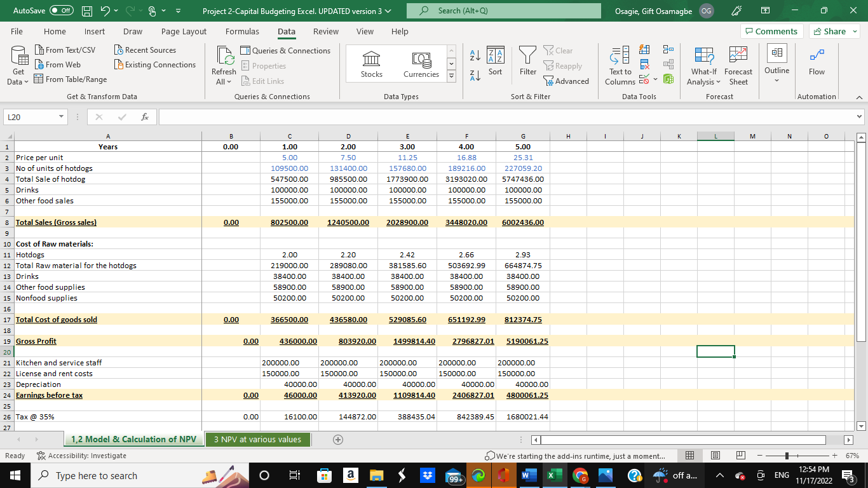Viewport: 868px width, 488px height.
Task: Click Accessibility: Investigate in status bar
Action: [81, 456]
